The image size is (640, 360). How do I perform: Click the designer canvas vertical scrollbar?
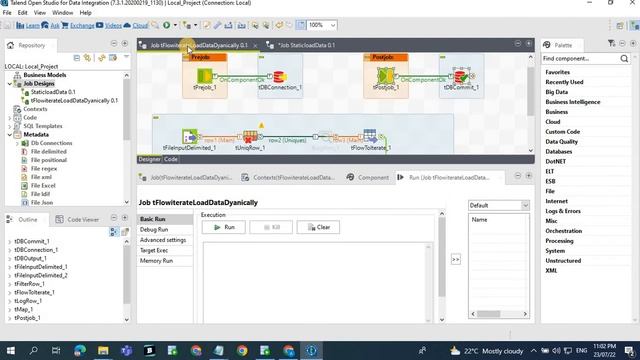tap(530, 92)
